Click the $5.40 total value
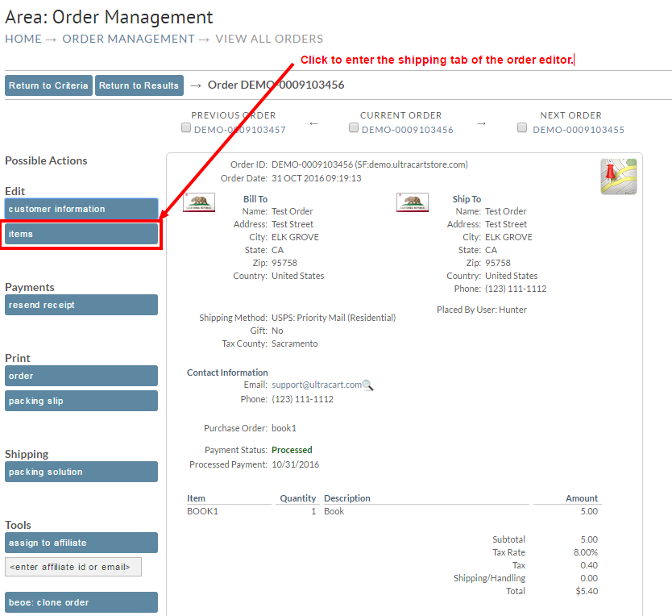The width and height of the screenshot is (672, 616). (587, 591)
